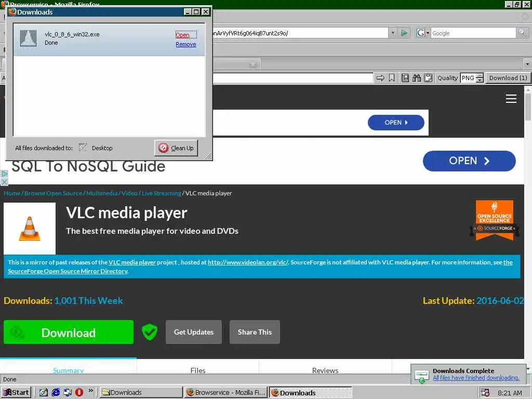This screenshot has width=532, height=399.
Task: Open the downloaded vlc_0_8_6_win32.exe file
Action: [x=182, y=35]
